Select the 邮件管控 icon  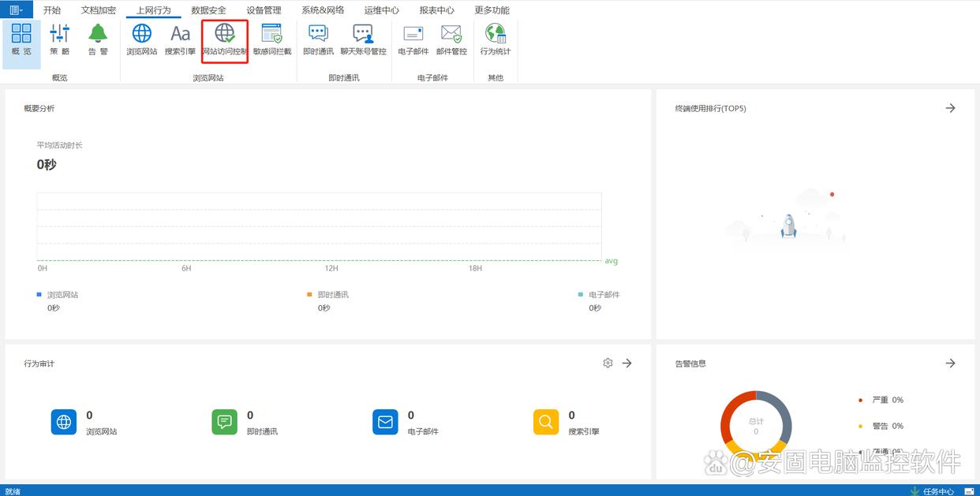pyautogui.click(x=451, y=39)
